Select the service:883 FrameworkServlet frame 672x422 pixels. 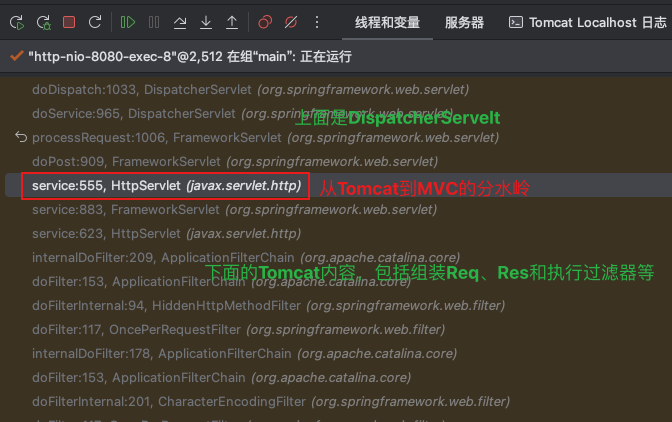(234, 210)
